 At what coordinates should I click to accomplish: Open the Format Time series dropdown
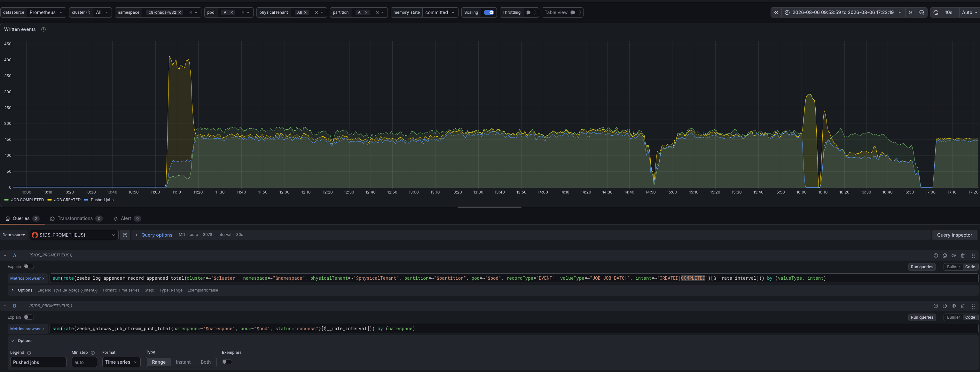(122, 362)
